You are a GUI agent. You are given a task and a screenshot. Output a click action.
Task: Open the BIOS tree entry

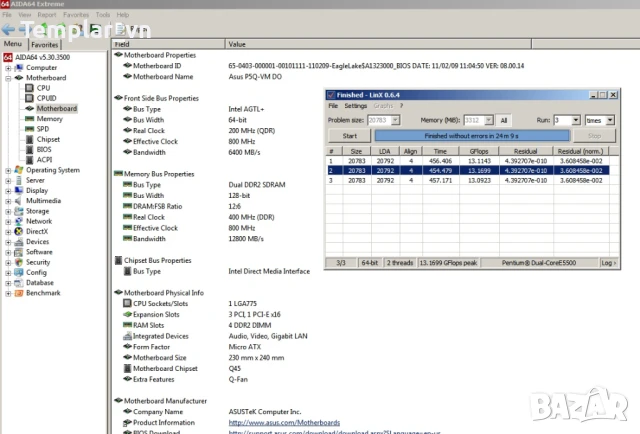(44, 149)
